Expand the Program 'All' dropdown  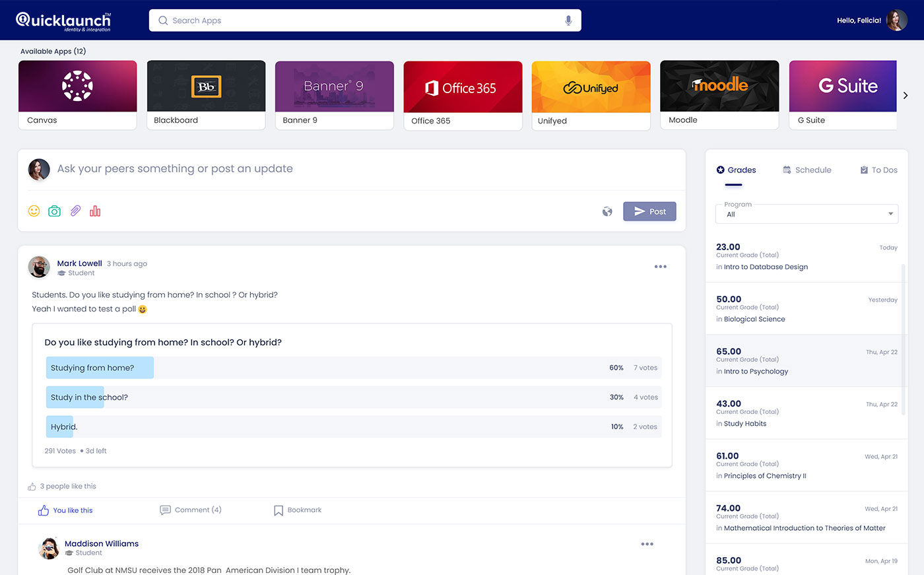pyautogui.click(x=807, y=214)
